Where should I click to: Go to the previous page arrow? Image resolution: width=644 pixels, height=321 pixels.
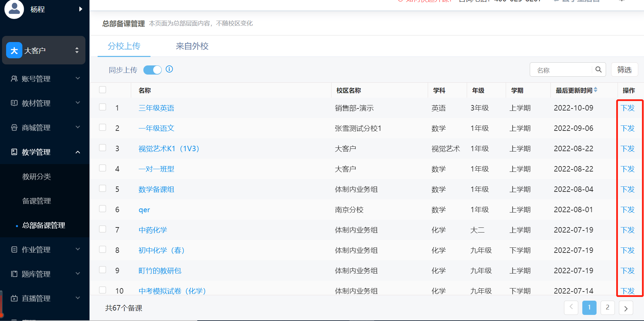pyautogui.click(x=571, y=307)
